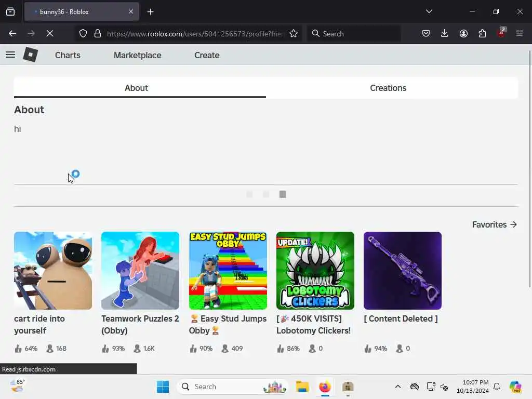Viewport: 532px width, 399px height.
Task: Click the crossed-out cloud OneDrive tray icon
Action: (414, 387)
